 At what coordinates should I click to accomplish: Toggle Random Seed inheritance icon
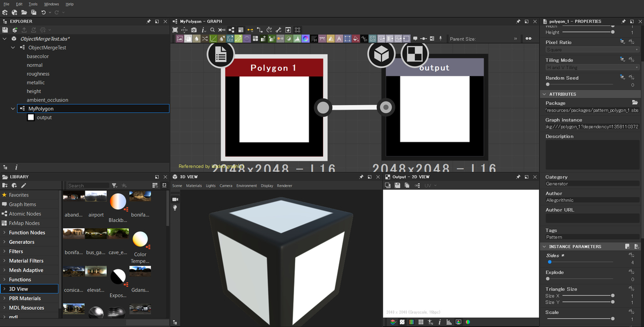[623, 78]
